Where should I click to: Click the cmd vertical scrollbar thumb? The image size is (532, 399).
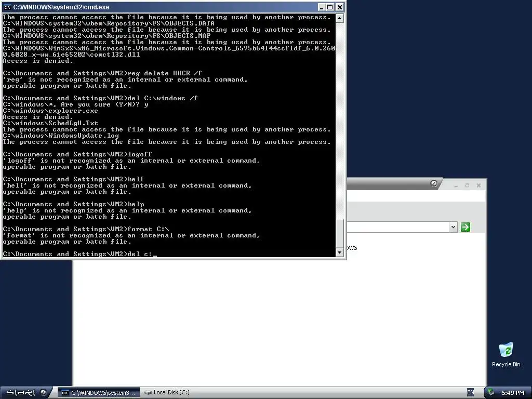pos(340,233)
